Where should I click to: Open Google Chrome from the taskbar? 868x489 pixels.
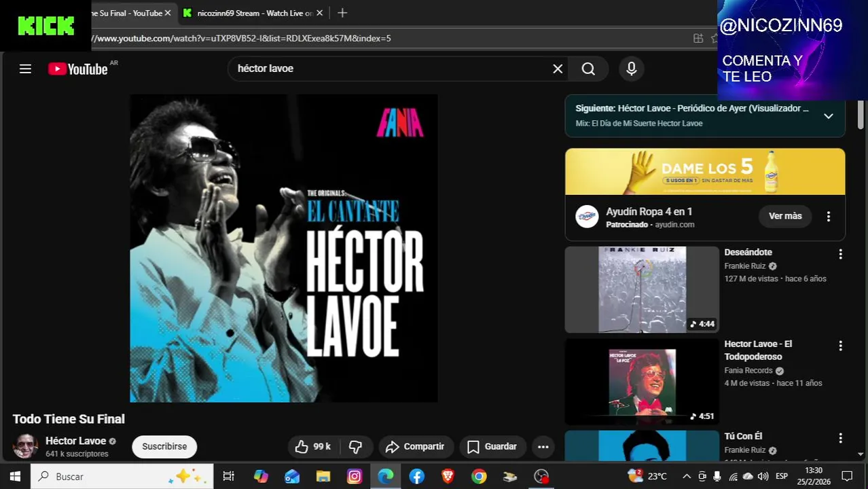(480, 476)
